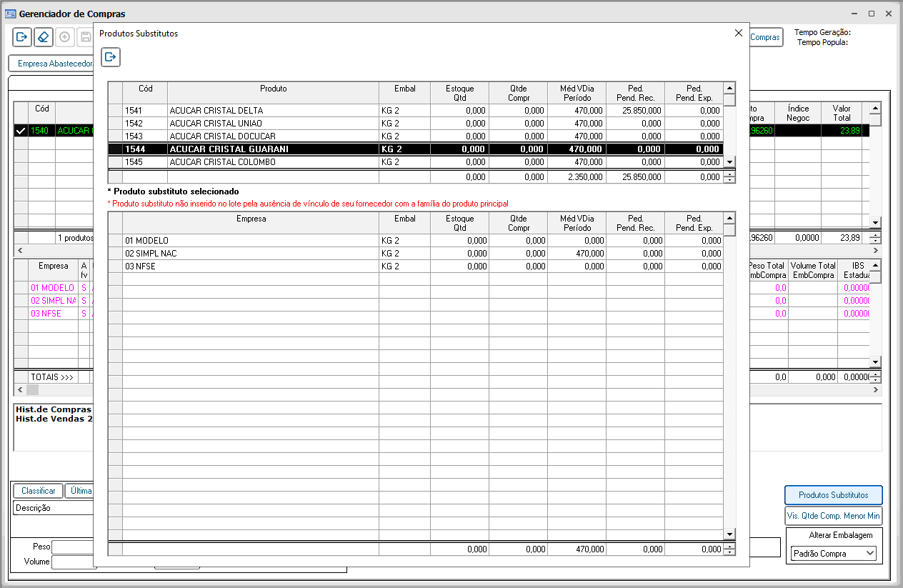Screen dimensions: 903x588
Task: Click the Classificar button
Action: click(38, 491)
